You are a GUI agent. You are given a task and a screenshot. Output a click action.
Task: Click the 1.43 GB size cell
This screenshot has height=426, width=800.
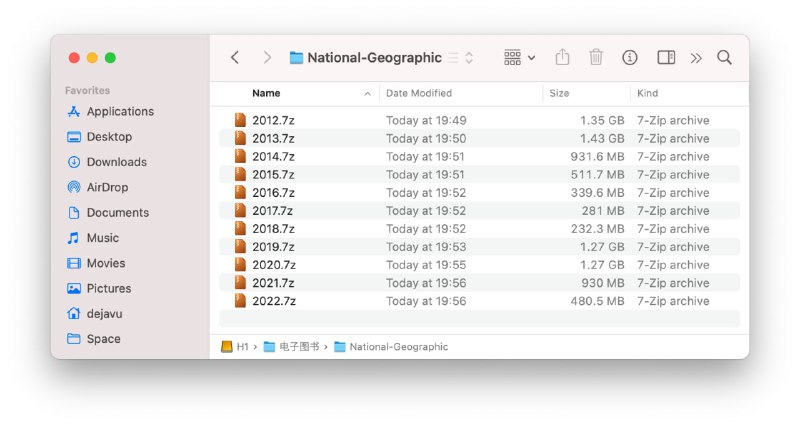[602, 139]
